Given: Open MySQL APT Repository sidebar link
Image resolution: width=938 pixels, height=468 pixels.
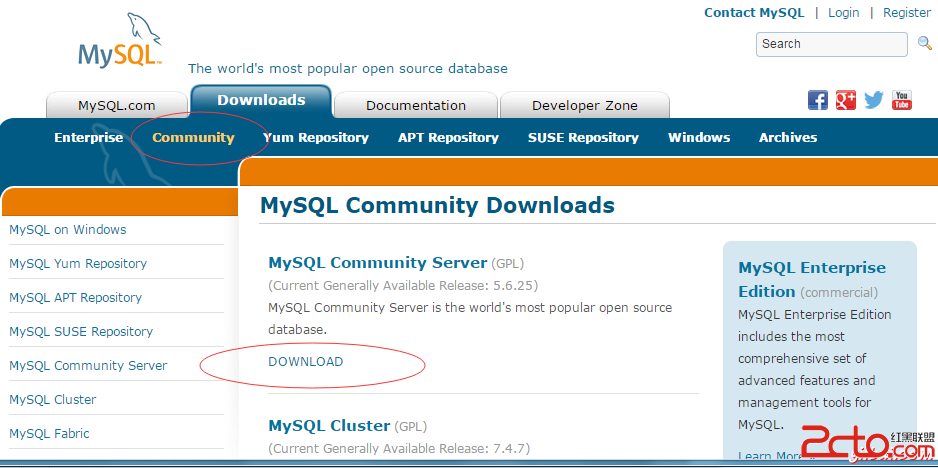Looking at the screenshot, I should [75, 298].
